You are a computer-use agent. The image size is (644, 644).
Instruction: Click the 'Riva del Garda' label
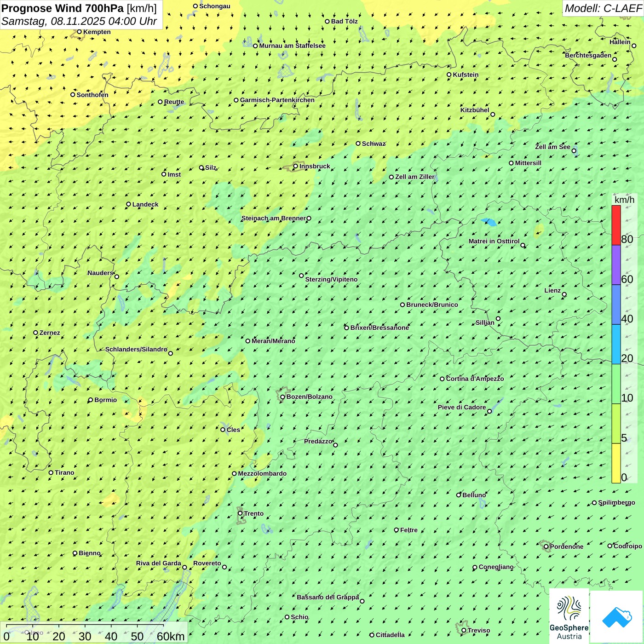(159, 563)
